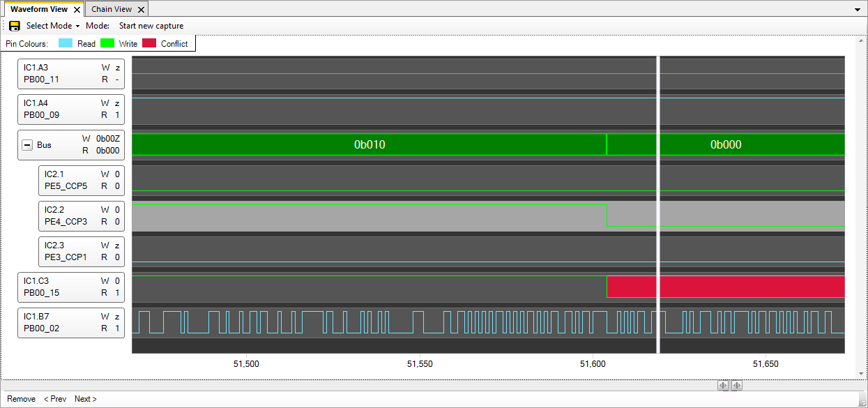The image size is (868, 408).
Task: Select the IC1.A3 PB00_11 pin label
Action: tap(71, 73)
